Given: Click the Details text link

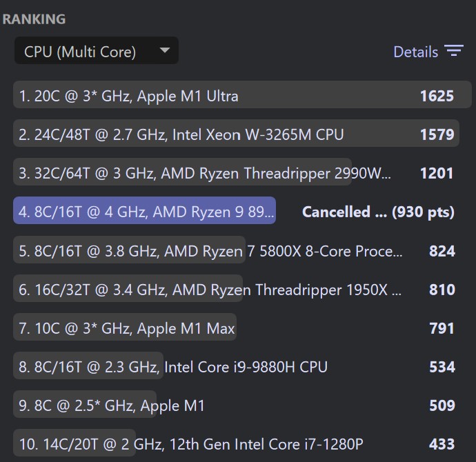Looking at the screenshot, I should click(415, 52).
